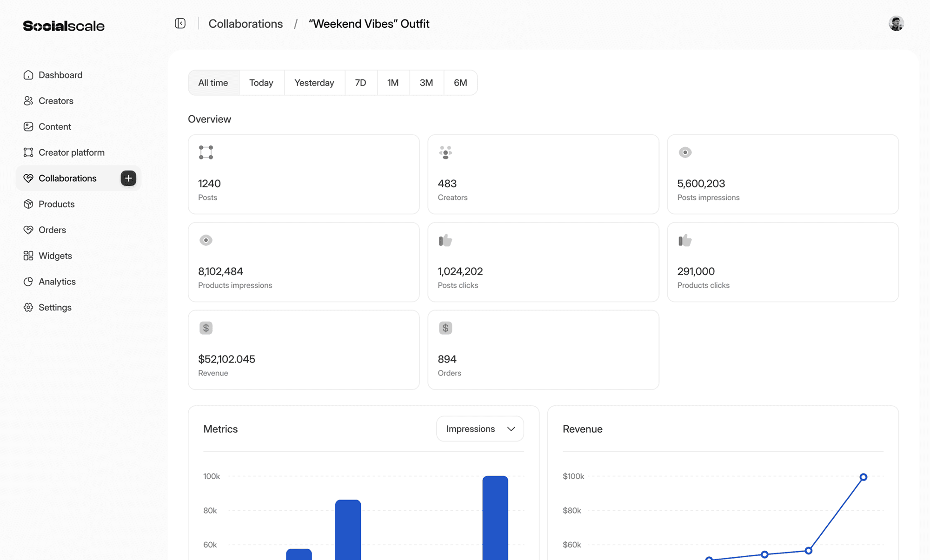Open Creator platform section
Image resolution: width=930 pixels, height=560 pixels.
(71, 152)
